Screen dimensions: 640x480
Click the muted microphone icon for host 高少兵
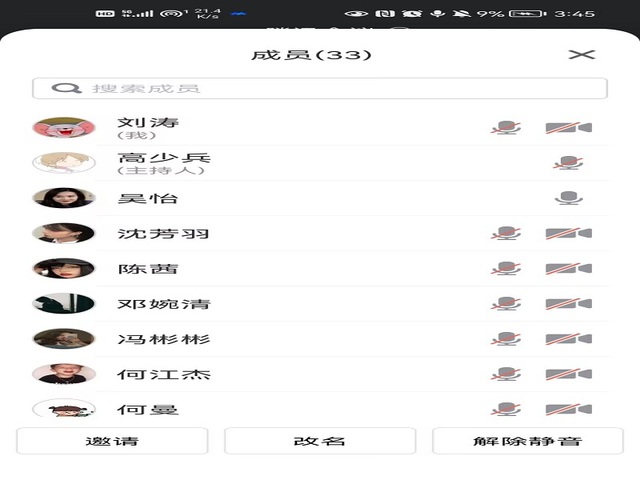coord(568,163)
